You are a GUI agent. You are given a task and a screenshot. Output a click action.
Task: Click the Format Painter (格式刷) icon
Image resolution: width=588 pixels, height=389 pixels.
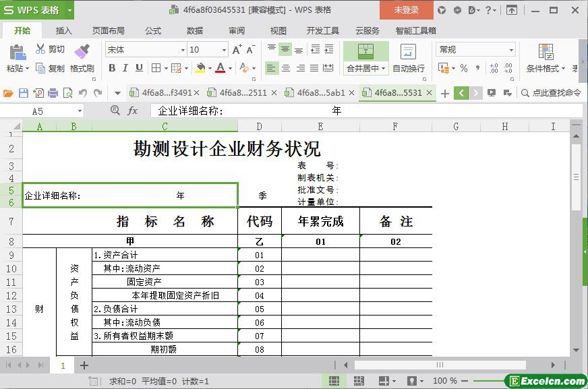click(x=82, y=53)
